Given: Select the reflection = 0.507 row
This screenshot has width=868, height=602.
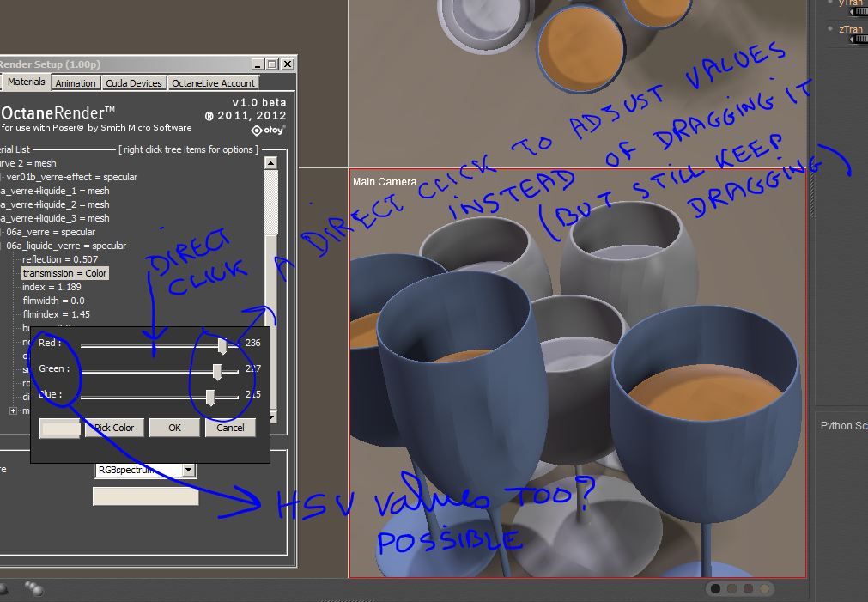Looking at the screenshot, I should click(x=60, y=259).
